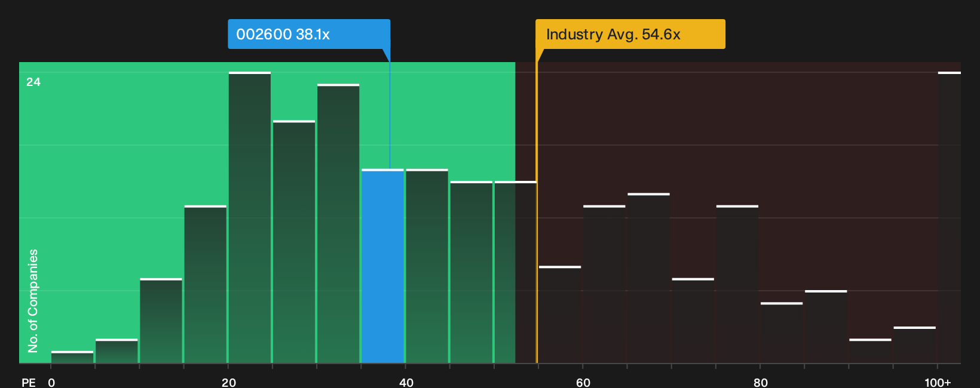980x388 pixels.
Task: Select the tallest bar at PE 20-25
Action: [x=250, y=217]
